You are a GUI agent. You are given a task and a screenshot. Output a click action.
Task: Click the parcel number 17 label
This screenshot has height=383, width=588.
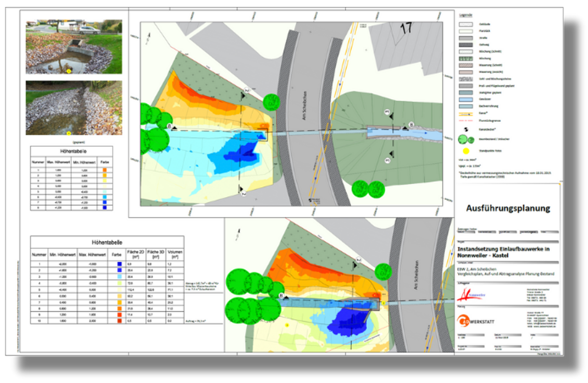[406, 28]
